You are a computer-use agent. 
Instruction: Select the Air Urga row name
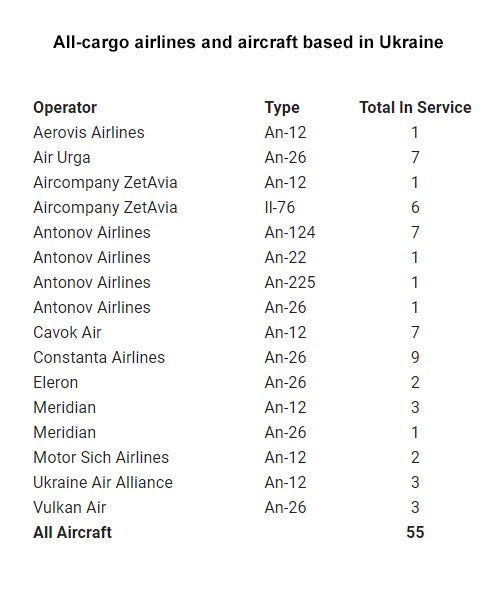pyautogui.click(x=62, y=158)
